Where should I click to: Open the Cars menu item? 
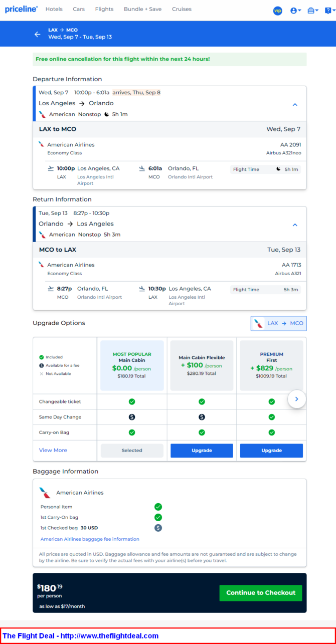(x=79, y=9)
